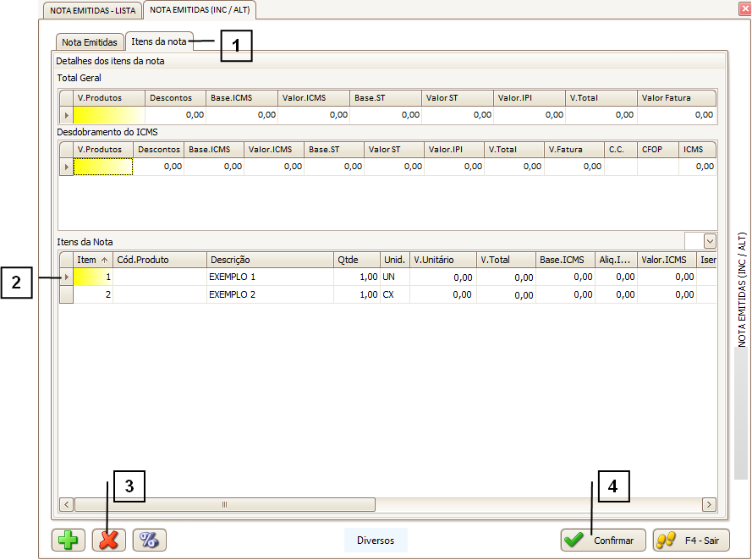Select the Itens da nota tab
Screen dimensions: 752x560
point(159,41)
